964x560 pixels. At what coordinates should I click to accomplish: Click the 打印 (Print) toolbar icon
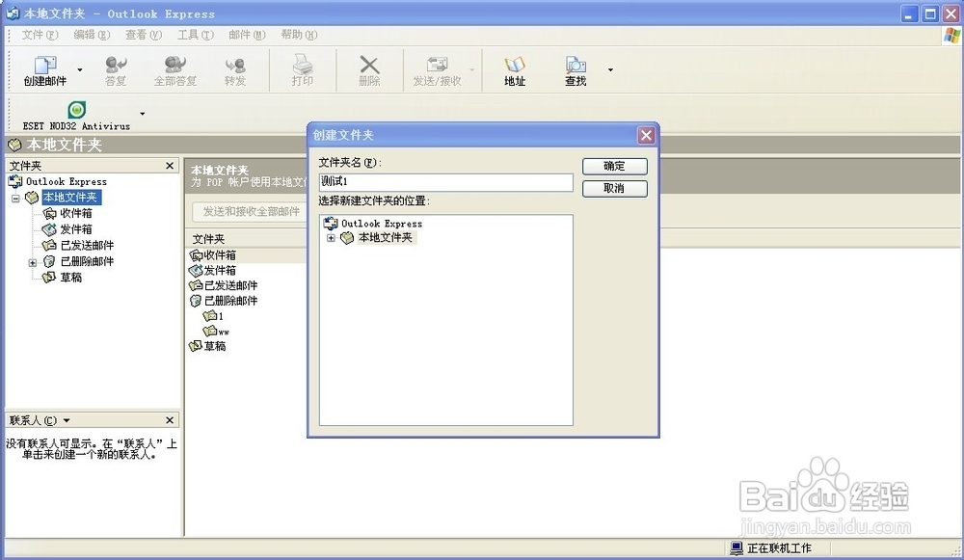point(303,67)
